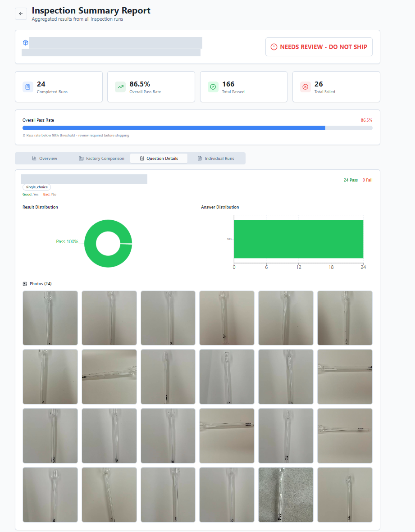Open the second photo in the bottom row
Viewport: 415px width, 532px height.
pyautogui.click(x=109, y=495)
